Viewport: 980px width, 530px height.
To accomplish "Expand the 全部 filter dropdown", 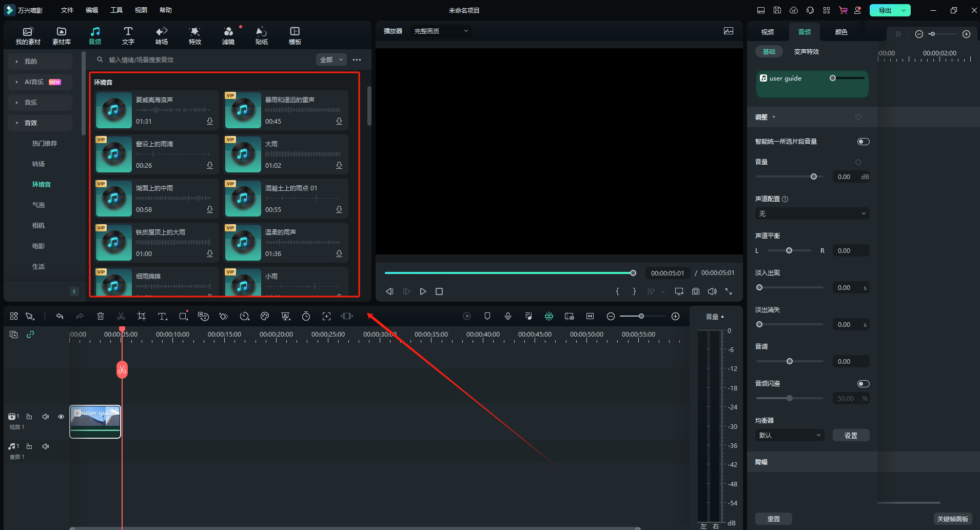I will (331, 60).
